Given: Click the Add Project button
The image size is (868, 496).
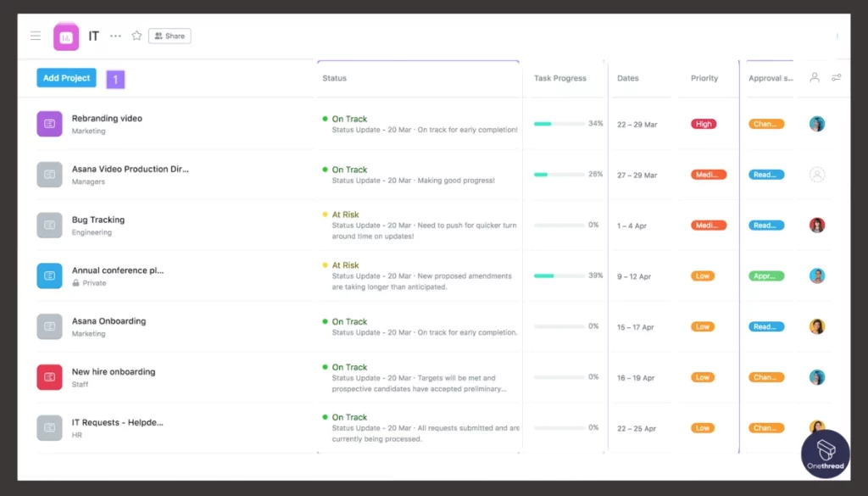Looking at the screenshot, I should (66, 78).
